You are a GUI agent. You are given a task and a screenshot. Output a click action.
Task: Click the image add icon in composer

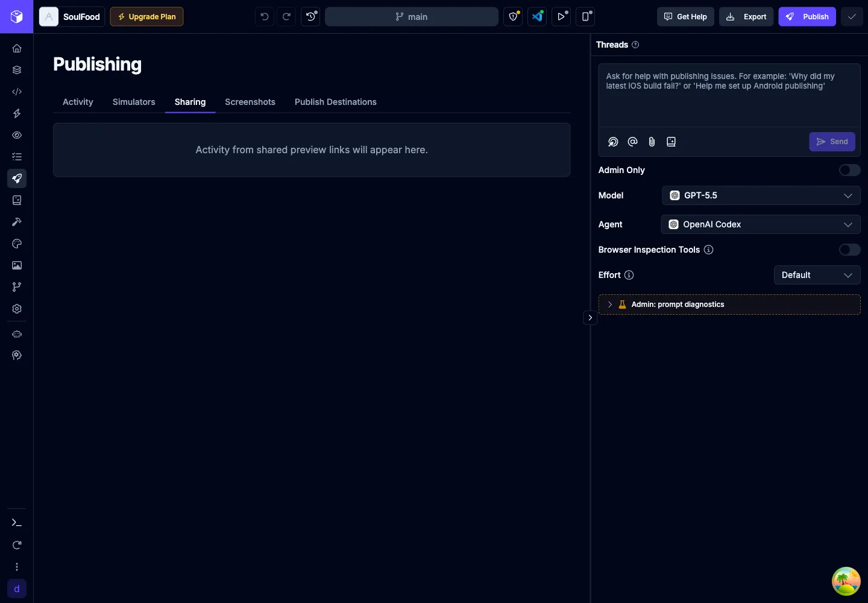pyautogui.click(x=671, y=142)
